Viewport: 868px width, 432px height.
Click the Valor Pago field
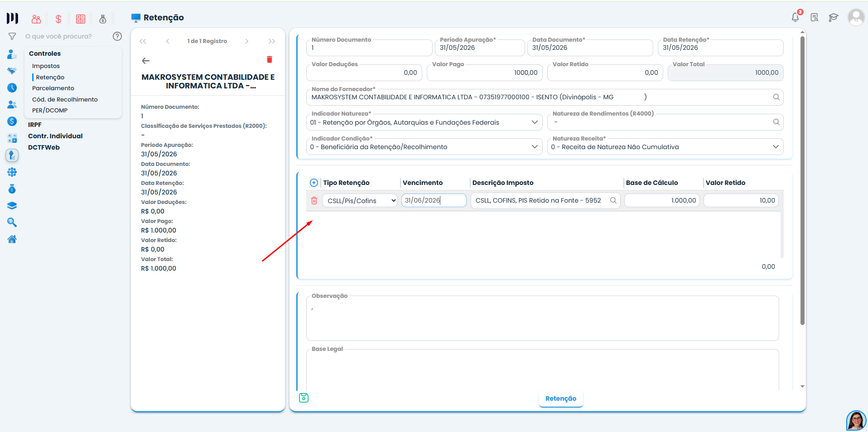[x=485, y=73]
